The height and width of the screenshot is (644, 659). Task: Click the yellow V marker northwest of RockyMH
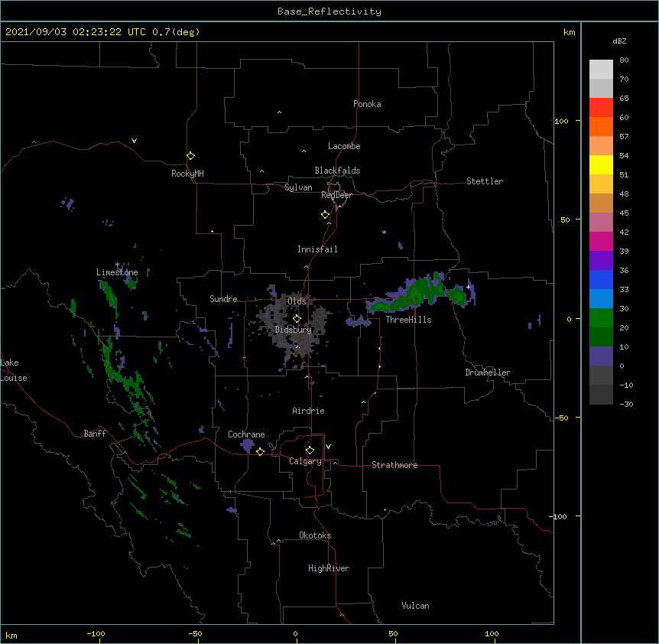[134, 141]
